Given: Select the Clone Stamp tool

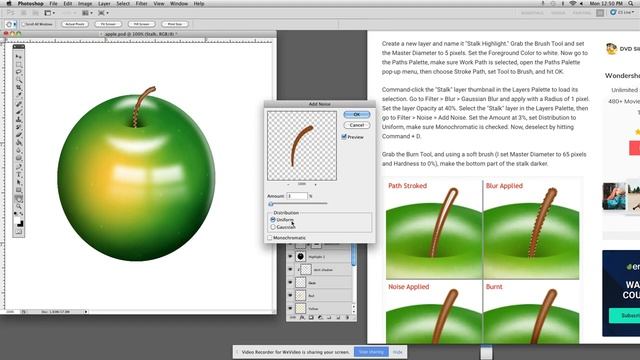Looking at the screenshot, I should 18,119.
